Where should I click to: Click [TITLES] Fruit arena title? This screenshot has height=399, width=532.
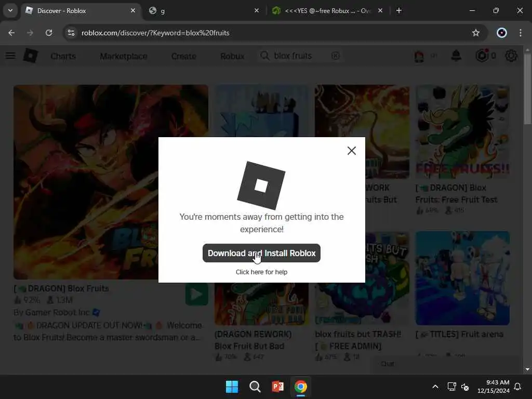tap(459, 334)
